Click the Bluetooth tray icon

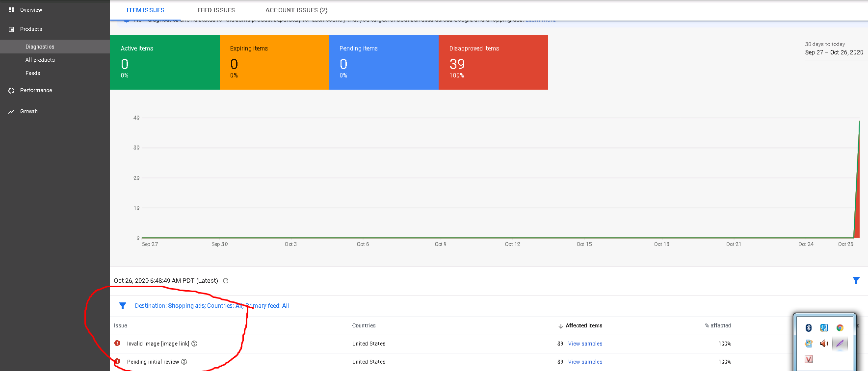click(x=808, y=328)
